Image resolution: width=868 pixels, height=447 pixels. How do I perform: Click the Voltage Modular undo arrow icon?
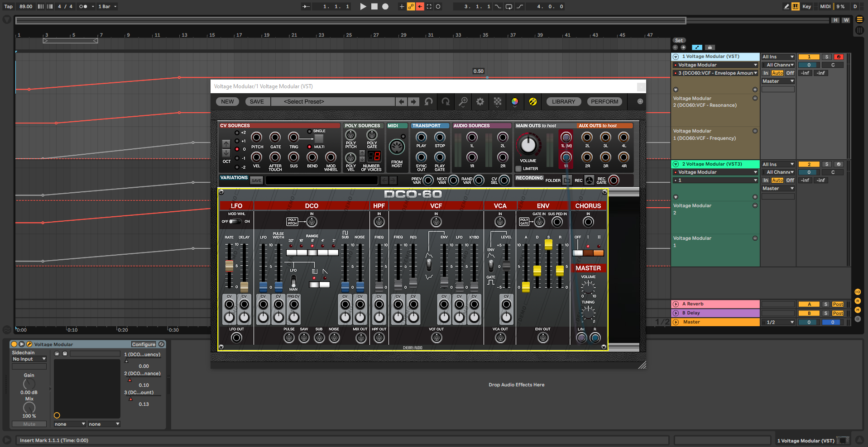[428, 102]
